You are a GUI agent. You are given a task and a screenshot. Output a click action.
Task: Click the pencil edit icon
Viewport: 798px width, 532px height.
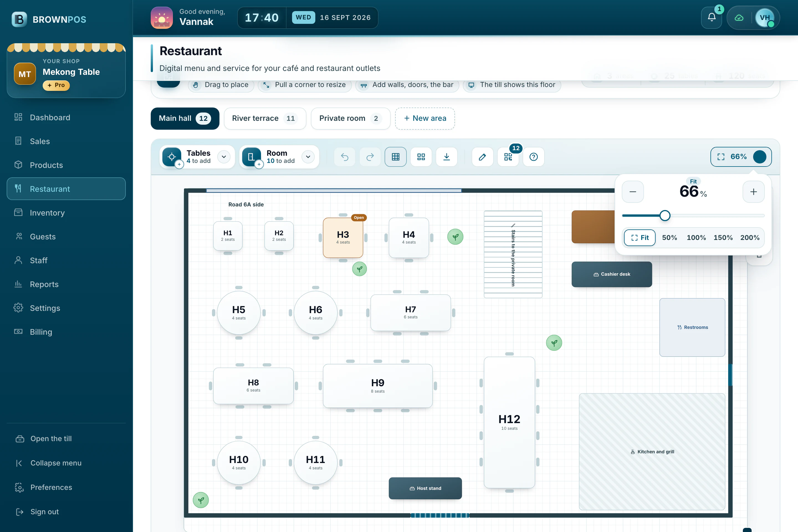pos(482,157)
